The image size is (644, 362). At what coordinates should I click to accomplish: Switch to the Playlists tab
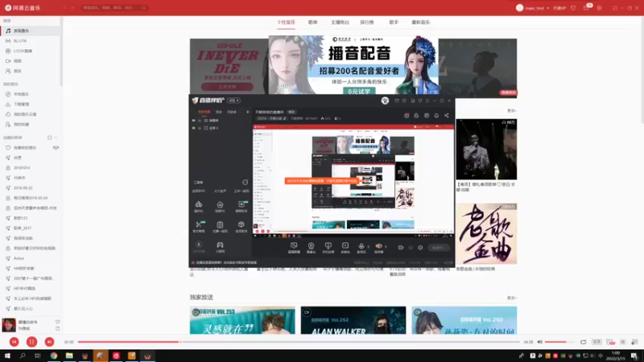pos(313,23)
